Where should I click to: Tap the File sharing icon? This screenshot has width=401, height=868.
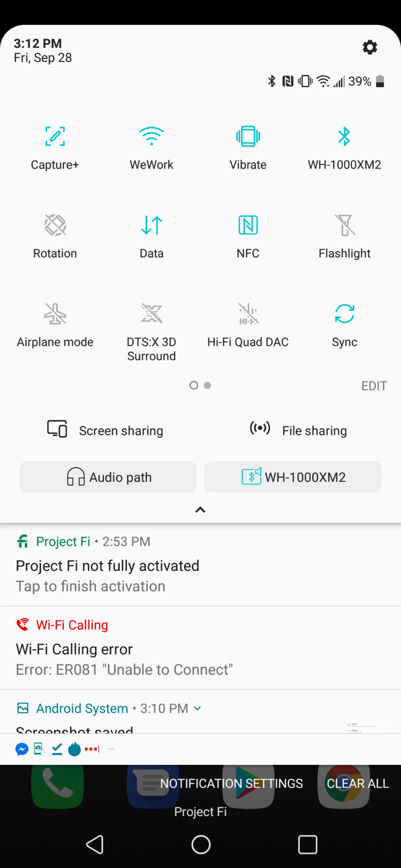260,428
